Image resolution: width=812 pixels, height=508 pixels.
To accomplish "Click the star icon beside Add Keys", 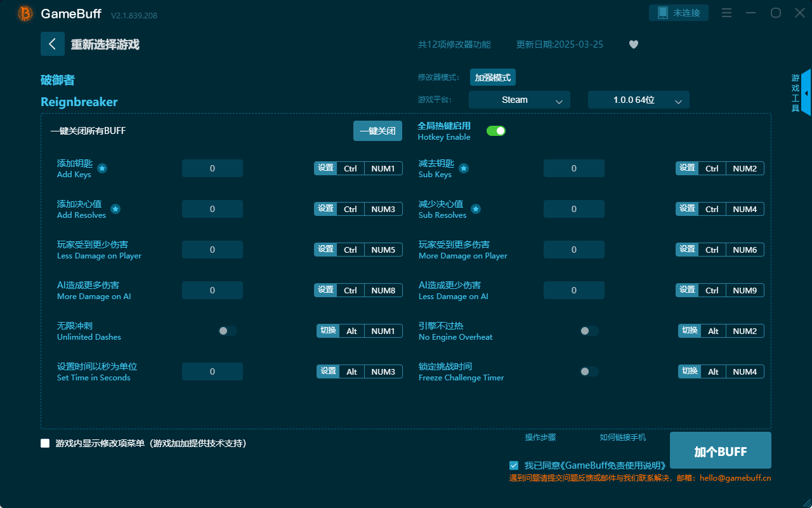I will tap(102, 168).
